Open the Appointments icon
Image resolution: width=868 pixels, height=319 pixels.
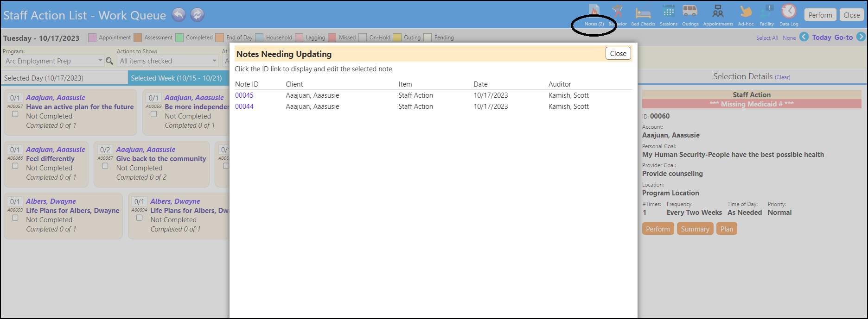point(718,15)
